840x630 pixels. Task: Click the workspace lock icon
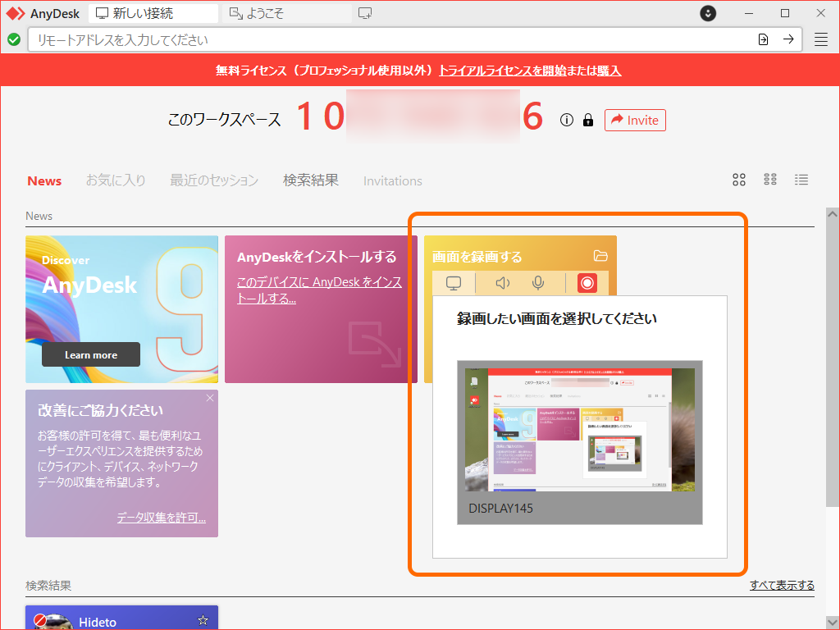(587, 120)
